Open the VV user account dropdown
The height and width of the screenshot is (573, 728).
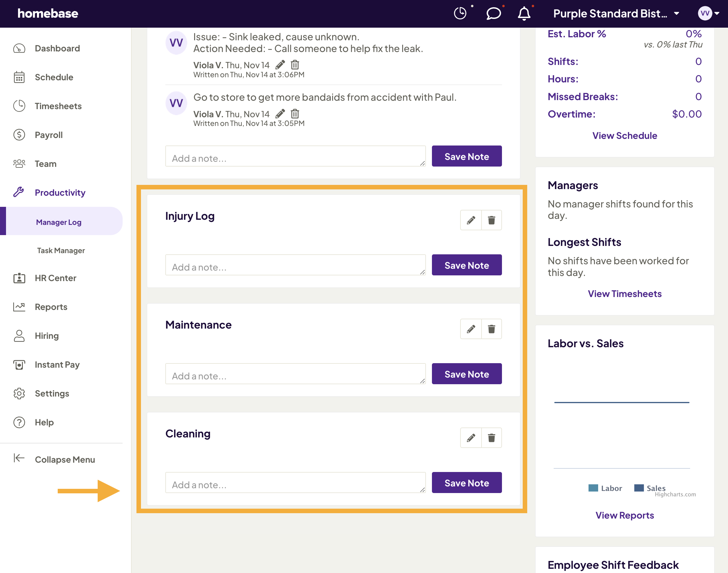point(708,14)
